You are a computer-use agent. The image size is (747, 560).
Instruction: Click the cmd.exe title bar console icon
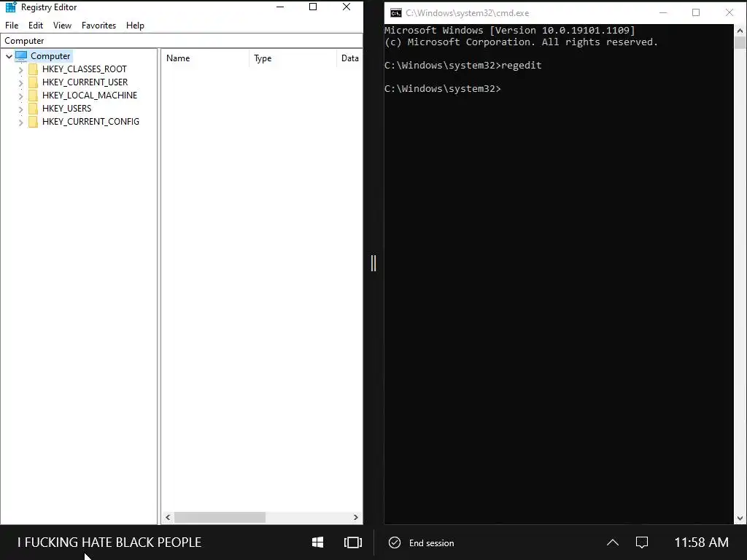tap(395, 13)
